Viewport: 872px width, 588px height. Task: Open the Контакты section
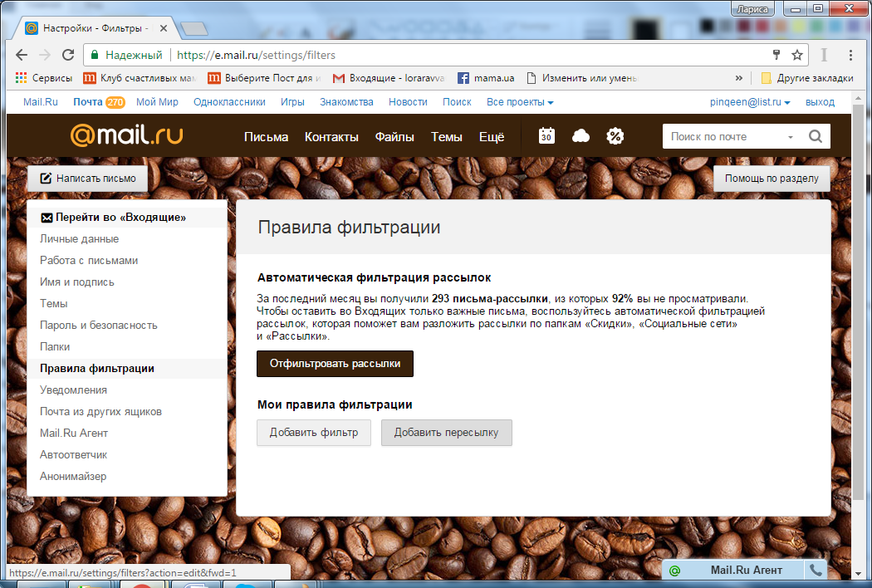tap(331, 137)
